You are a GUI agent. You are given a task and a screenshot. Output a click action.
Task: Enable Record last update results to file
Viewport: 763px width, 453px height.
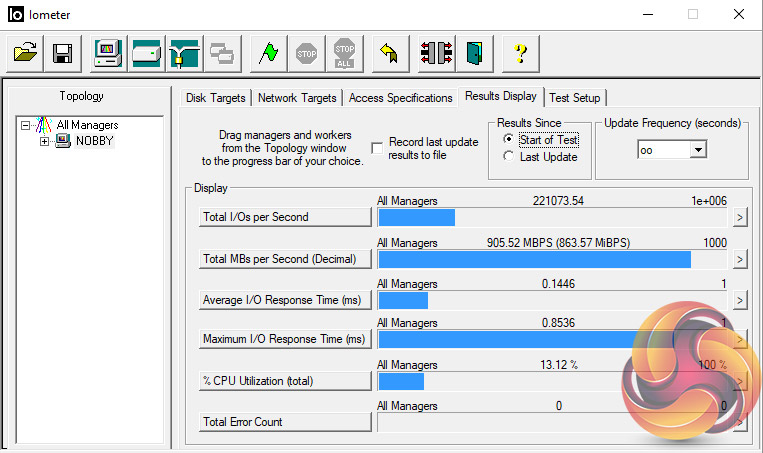point(377,148)
